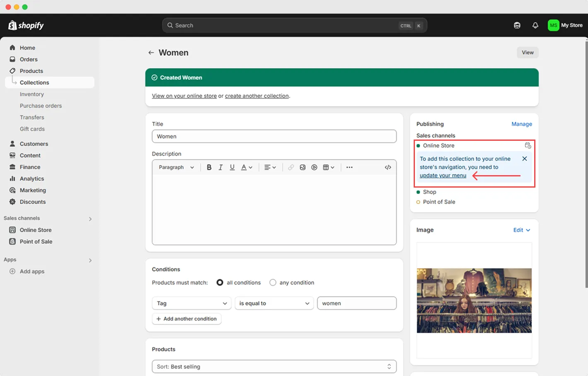The width and height of the screenshot is (588, 376).
Task: Insert a video into the description
Action: coord(314,167)
